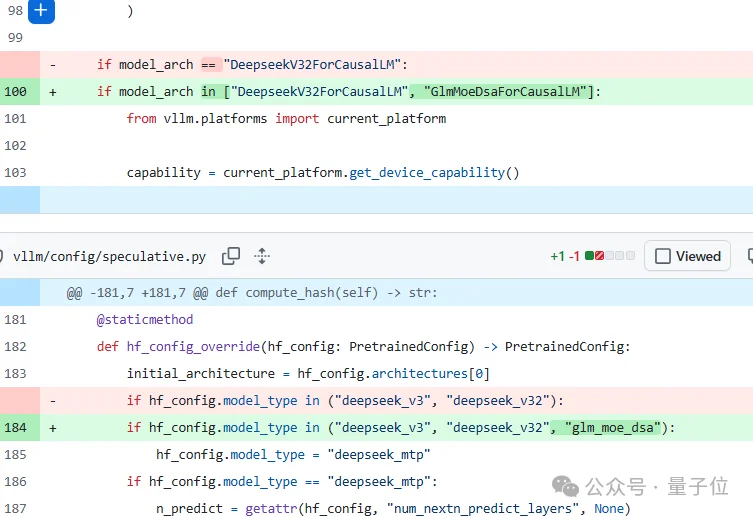753x517 pixels.
Task: Click the blue plus add-comment button
Action: (x=40, y=11)
